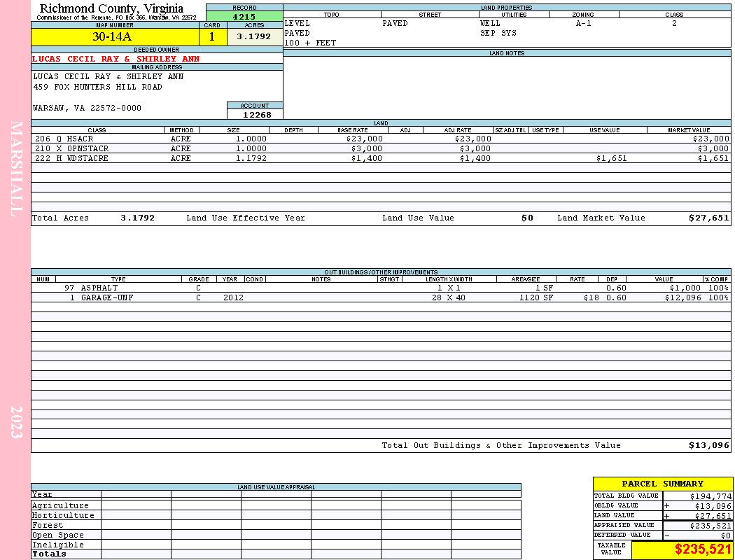Click the Forest row label
The image size is (735, 560).
(x=48, y=525)
